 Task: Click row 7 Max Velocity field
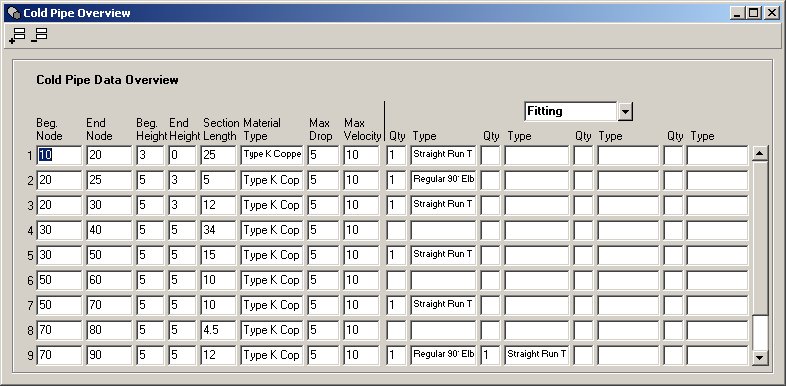click(361, 306)
